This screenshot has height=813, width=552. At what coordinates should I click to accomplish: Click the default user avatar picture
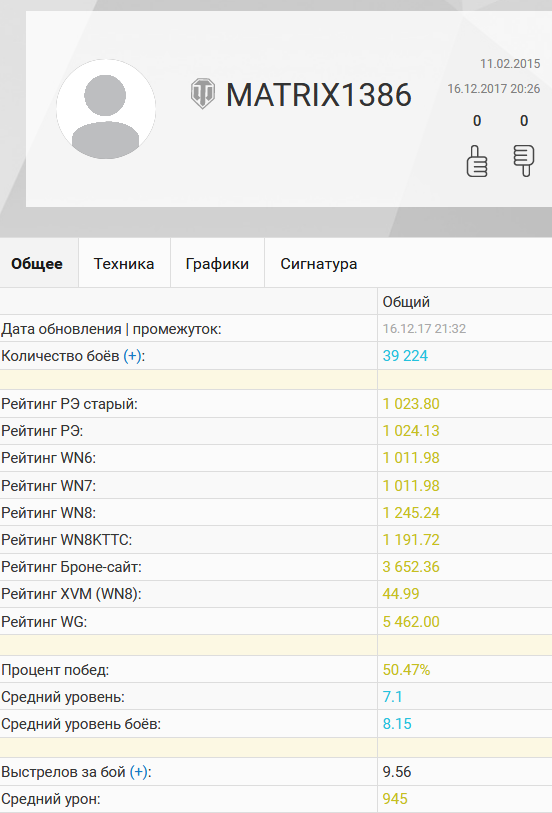(106, 108)
